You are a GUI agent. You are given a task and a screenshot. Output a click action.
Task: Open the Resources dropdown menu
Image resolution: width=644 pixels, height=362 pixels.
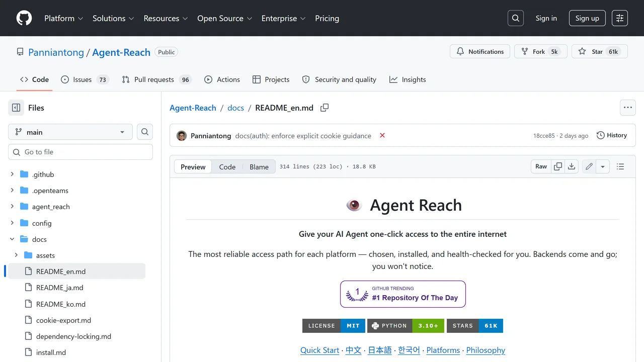point(166,18)
